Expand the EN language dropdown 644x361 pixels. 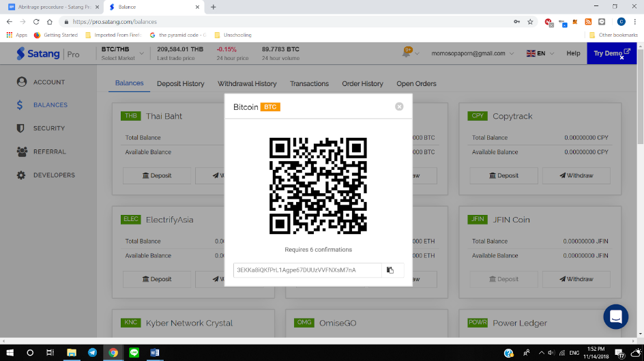coord(540,53)
